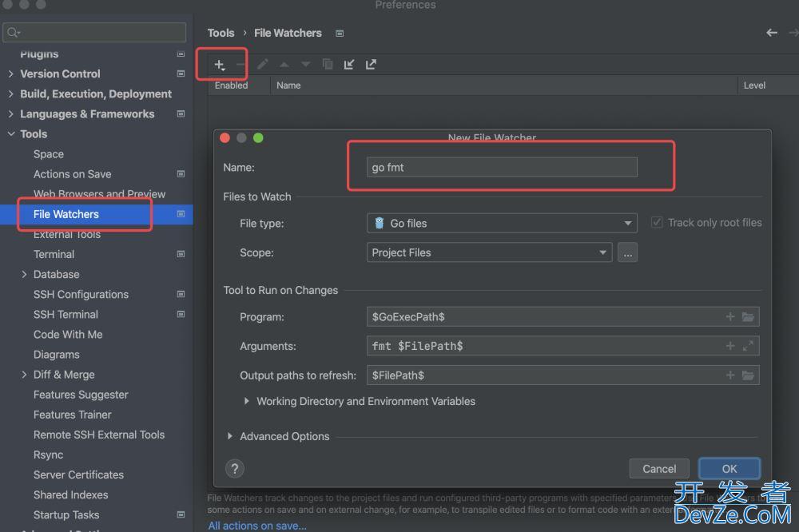Click project-level icon beside SSH Terminal

181,315
